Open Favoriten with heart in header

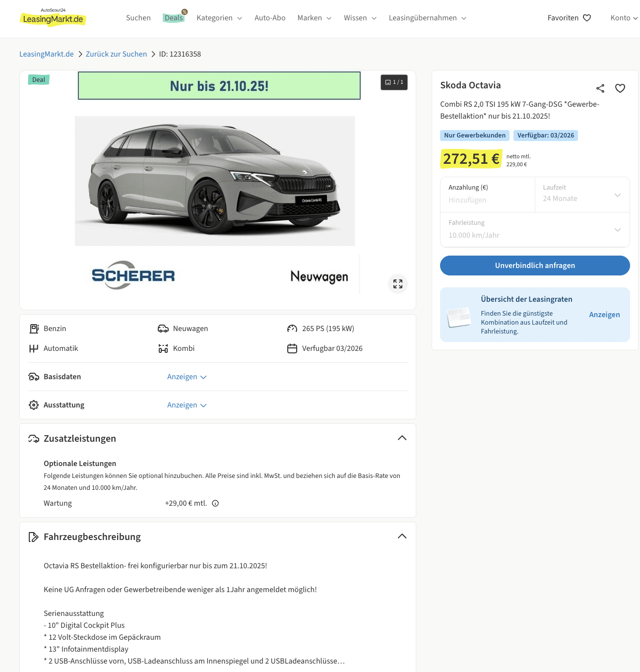click(569, 18)
